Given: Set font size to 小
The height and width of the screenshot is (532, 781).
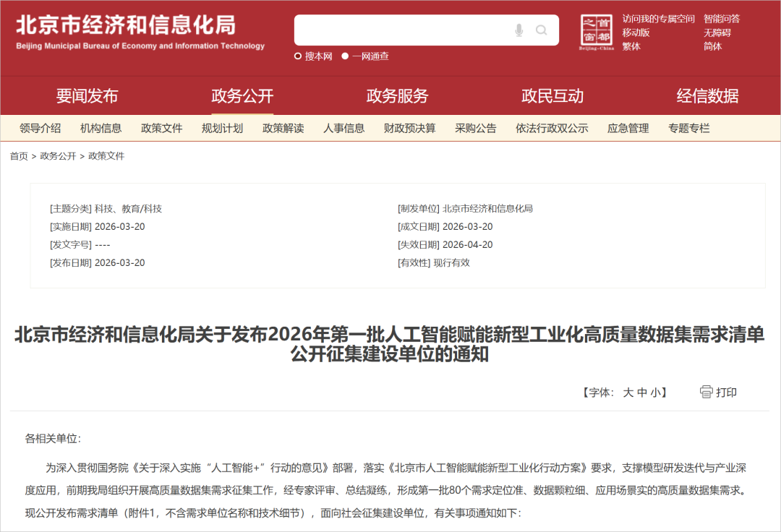Looking at the screenshot, I should tap(654, 392).
